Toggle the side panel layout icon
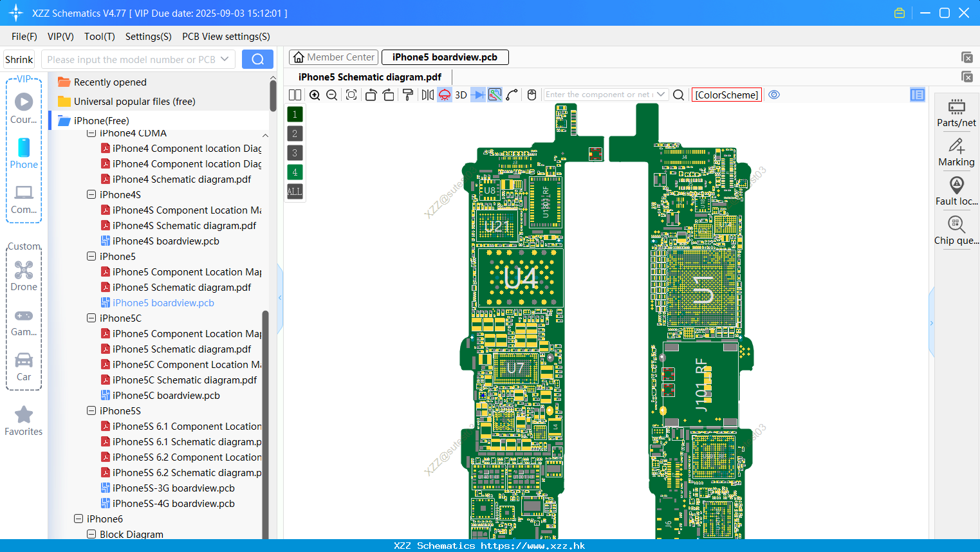Viewport: 980px width, 552px height. click(x=918, y=95)
